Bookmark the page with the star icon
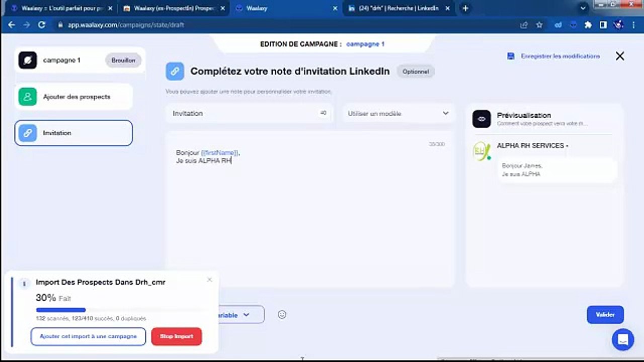 click(539, 24)
